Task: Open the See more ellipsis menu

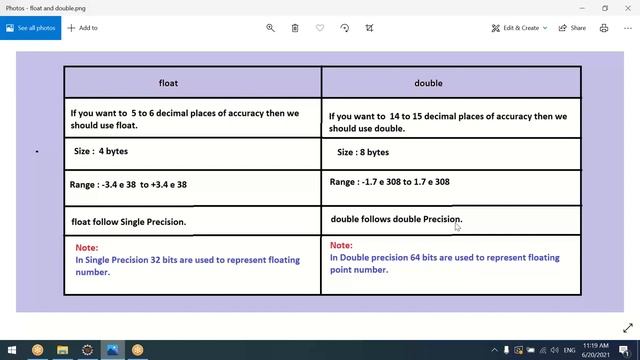Action: [628, 28]
